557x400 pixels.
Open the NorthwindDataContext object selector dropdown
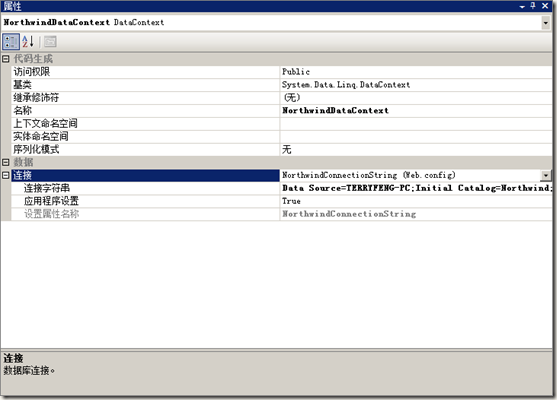click(546, 23)
